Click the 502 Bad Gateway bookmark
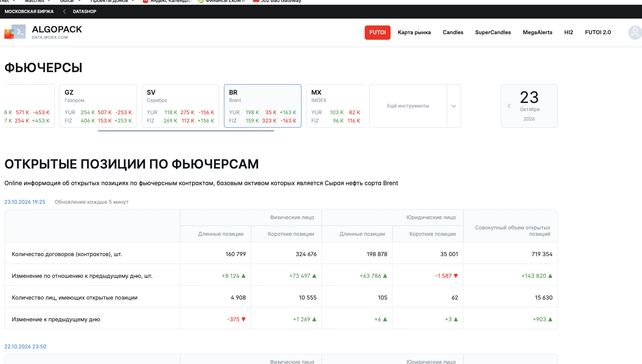Viewport: 642px width, 364px height. (277, 1)
